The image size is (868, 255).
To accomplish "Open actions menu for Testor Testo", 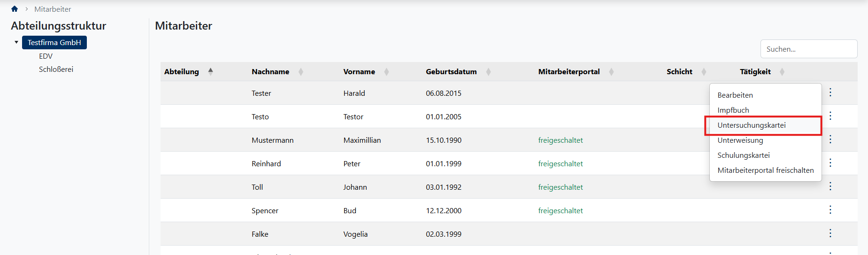I will [830, 116].
